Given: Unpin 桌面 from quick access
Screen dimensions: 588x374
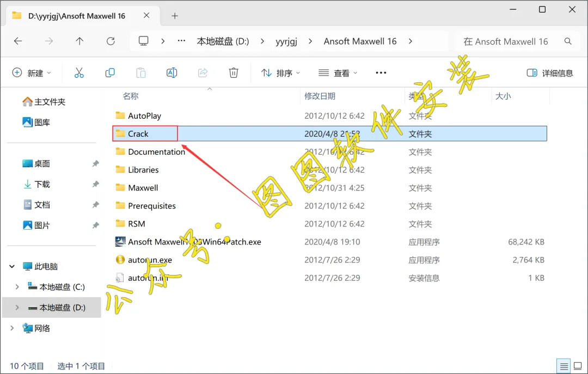Looking at the screenshot, I should pyautogui.click(x=96, y=163).
